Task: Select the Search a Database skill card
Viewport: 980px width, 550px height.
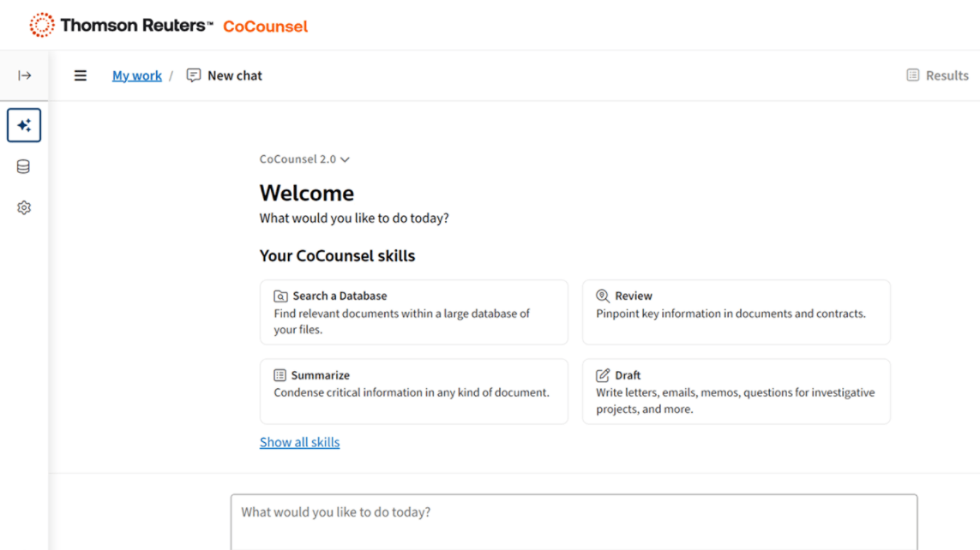Action: pyautogui.click(x=413, y=313)
